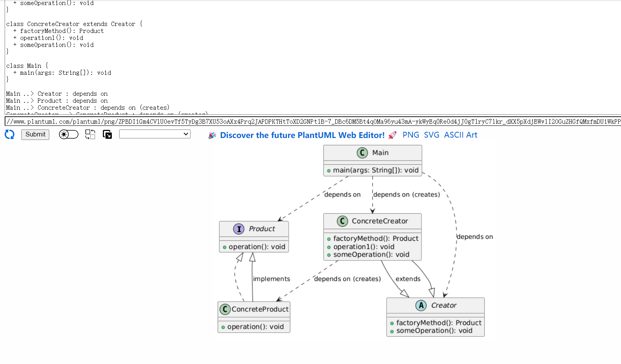Open the empty dropdown next to toolbar icons
This screenshot has height=364, width=621.
point(154,134)
